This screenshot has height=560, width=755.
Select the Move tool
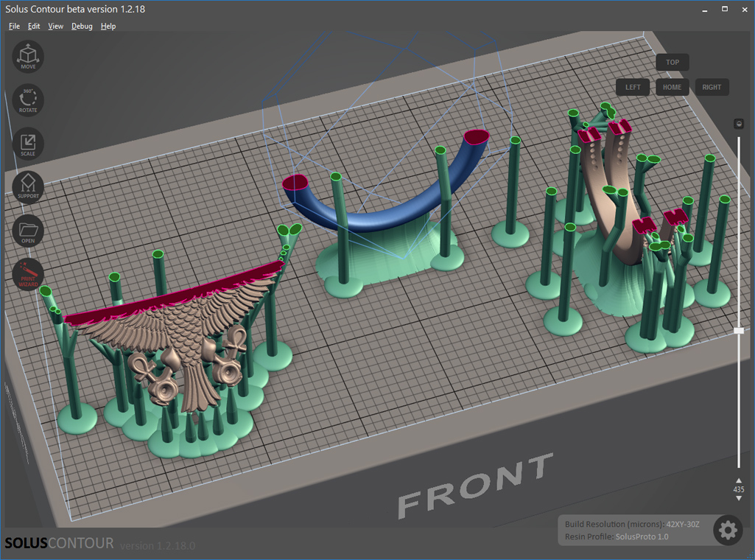pyautogui.click(x=28, y=57)
